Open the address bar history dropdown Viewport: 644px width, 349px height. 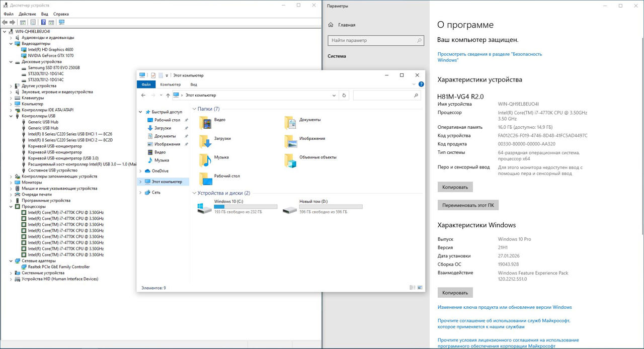(x=335, y=95)
